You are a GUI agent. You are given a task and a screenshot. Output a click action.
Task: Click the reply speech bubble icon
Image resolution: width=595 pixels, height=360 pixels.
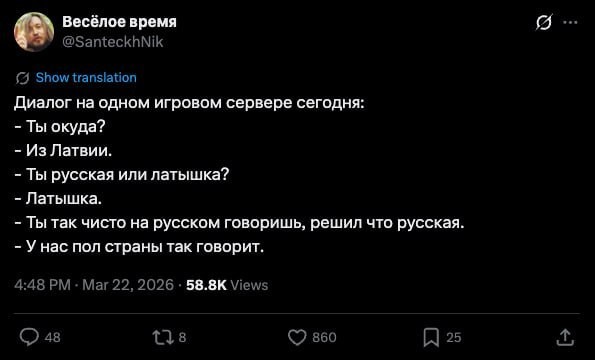(29, 337)
